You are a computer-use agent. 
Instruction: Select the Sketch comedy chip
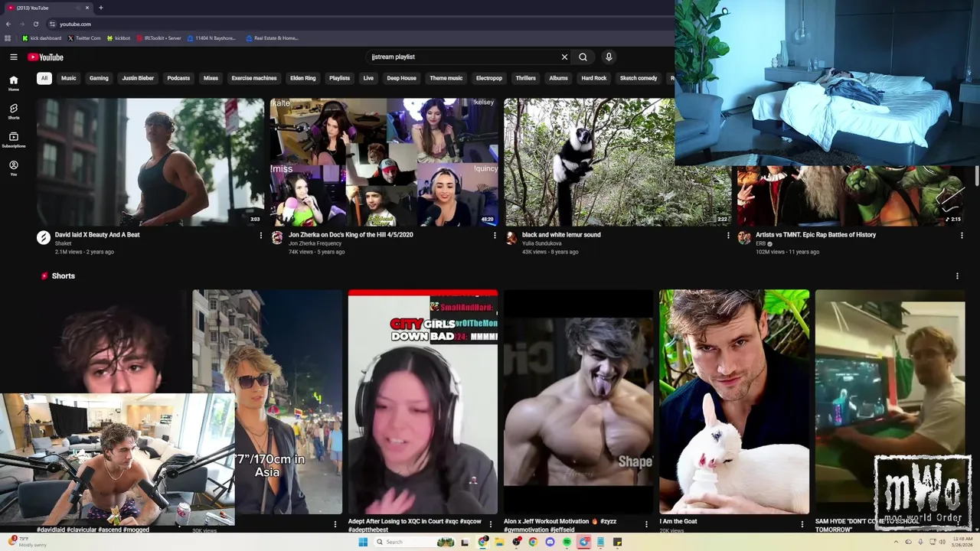(x=639, y=78)
